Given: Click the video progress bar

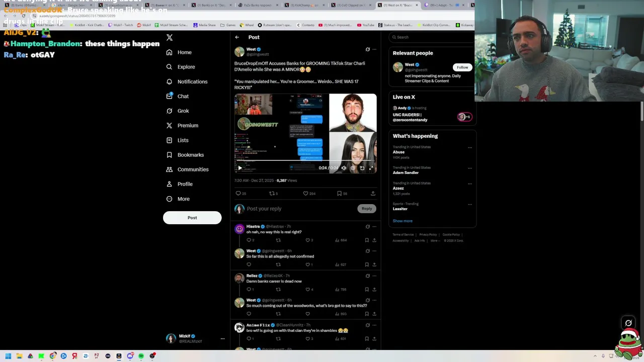Looking at the screenshot, I should point(305,161).
